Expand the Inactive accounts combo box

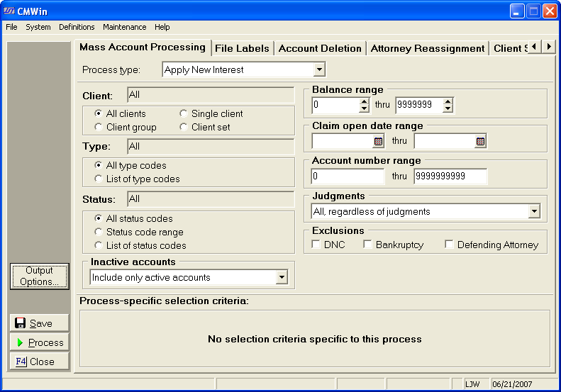(x=282, y=277)
